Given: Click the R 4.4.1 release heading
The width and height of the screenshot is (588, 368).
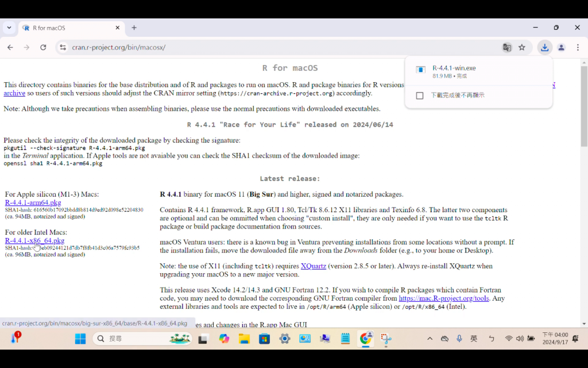Looking at the screenshot, I should (290, 125).
